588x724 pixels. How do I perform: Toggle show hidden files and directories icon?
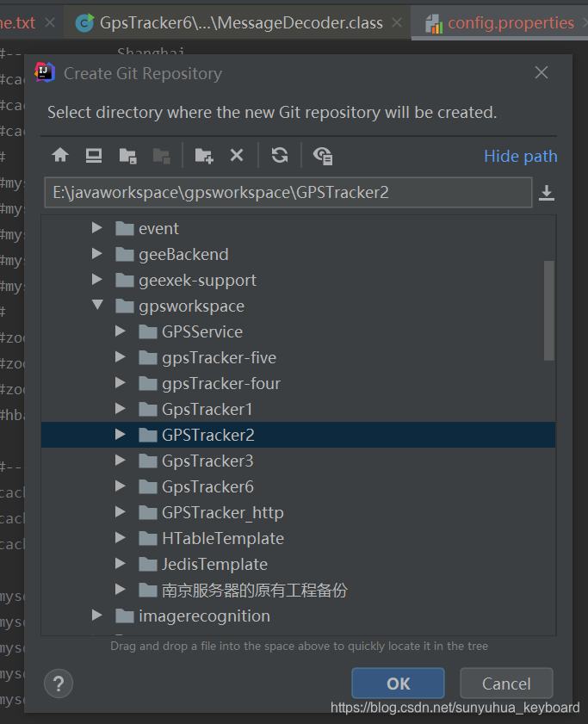pos(323,156)
